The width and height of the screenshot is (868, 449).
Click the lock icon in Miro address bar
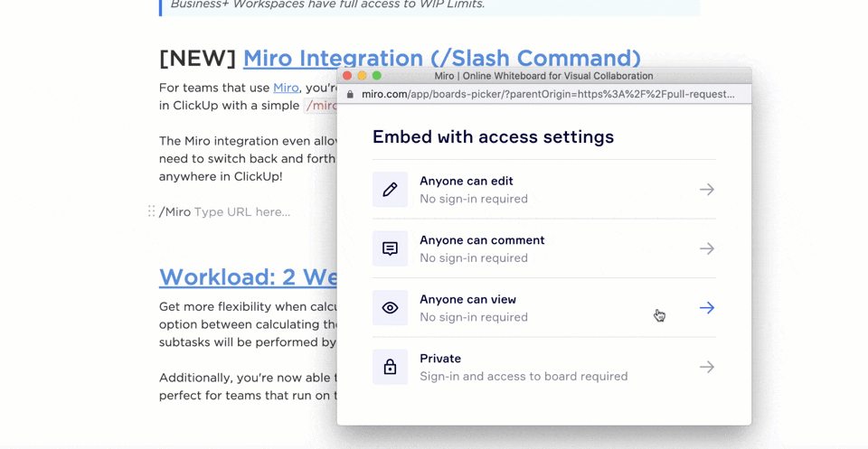click(350, 94)
